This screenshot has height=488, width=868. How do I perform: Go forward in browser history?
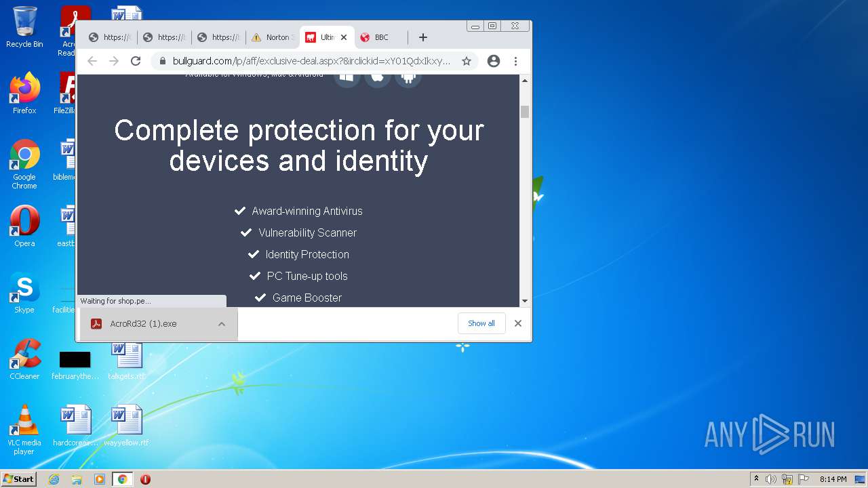(114, 61)
